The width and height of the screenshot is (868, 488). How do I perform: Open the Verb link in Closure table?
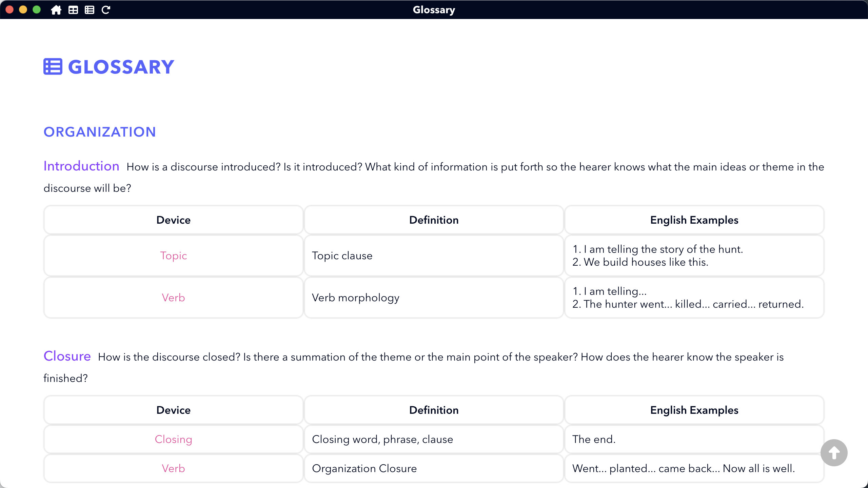click(x=173, y=468)
